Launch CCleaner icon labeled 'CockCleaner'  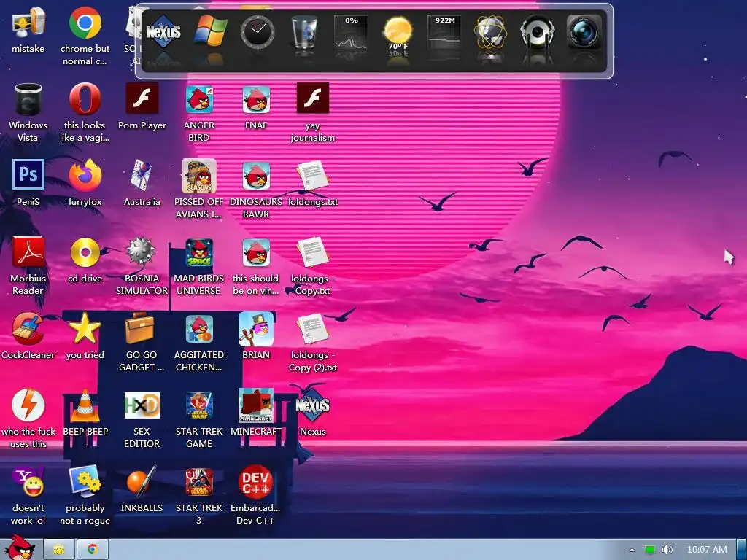[28, 329]
